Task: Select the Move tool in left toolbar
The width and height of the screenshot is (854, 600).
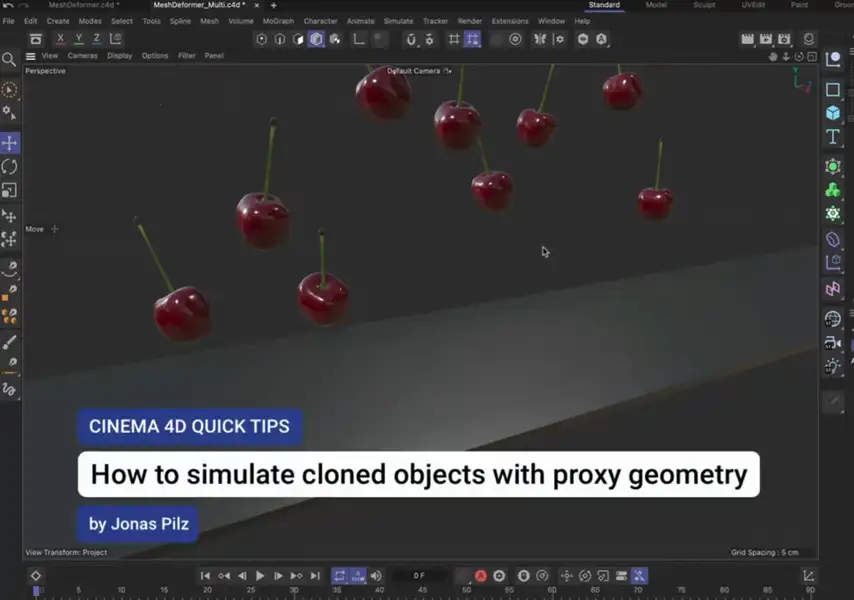Action: coord(9,143)
